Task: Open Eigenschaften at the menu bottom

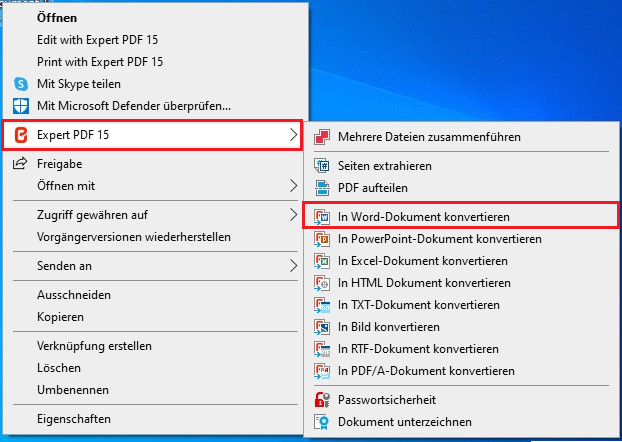Action: point(74,419)
